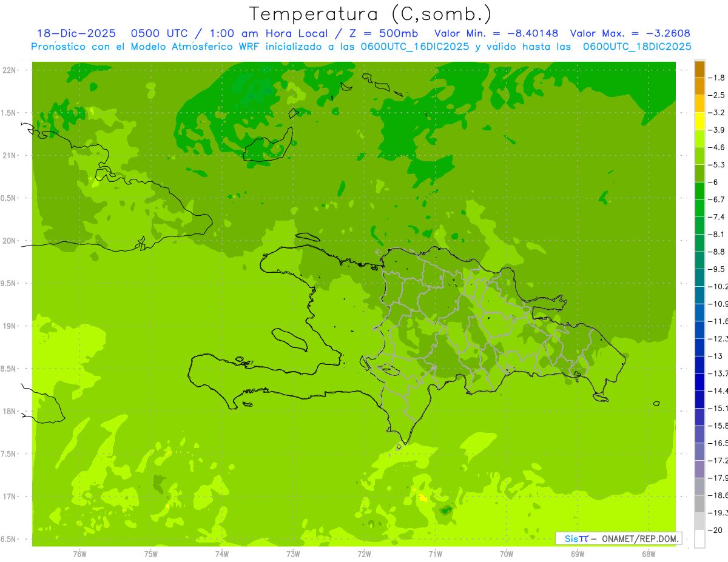The height and width of the screenshot is (562, 728).
Task: Click the '-5.3' color scale value
Action: tap(716, 165)
